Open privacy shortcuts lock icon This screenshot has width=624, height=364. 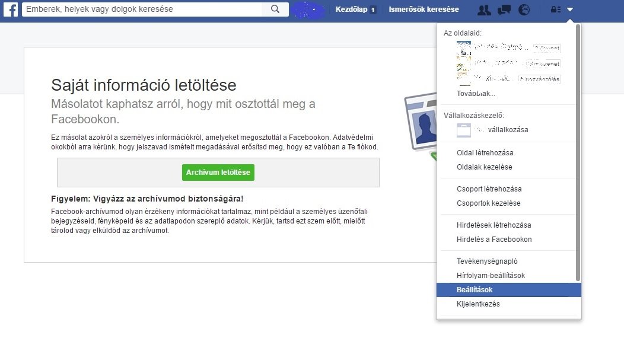click(555, 9)
